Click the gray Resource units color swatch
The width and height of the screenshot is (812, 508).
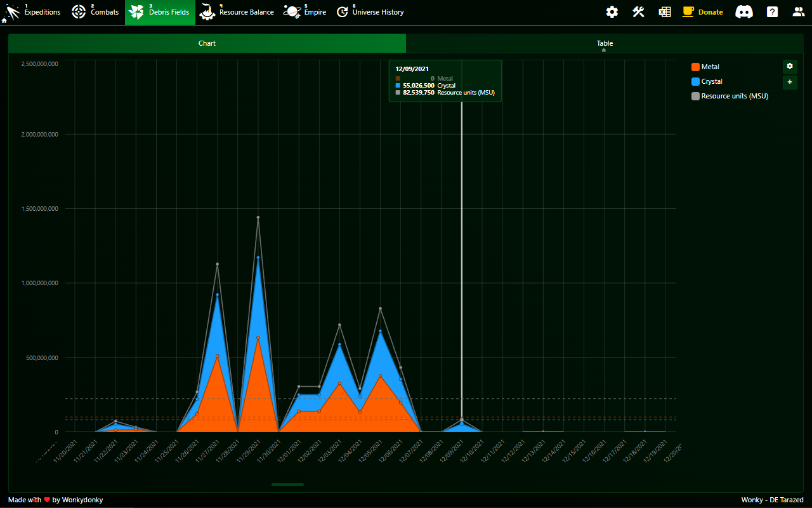(695, 96)
